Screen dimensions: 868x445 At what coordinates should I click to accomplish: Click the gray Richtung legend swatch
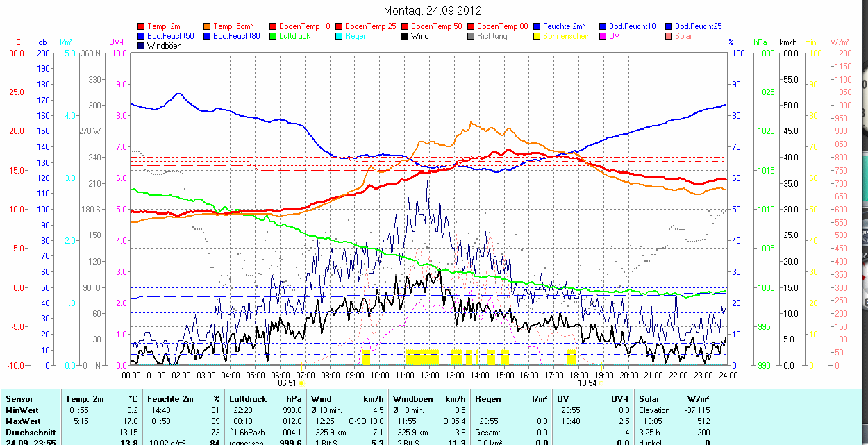point(471,36)
